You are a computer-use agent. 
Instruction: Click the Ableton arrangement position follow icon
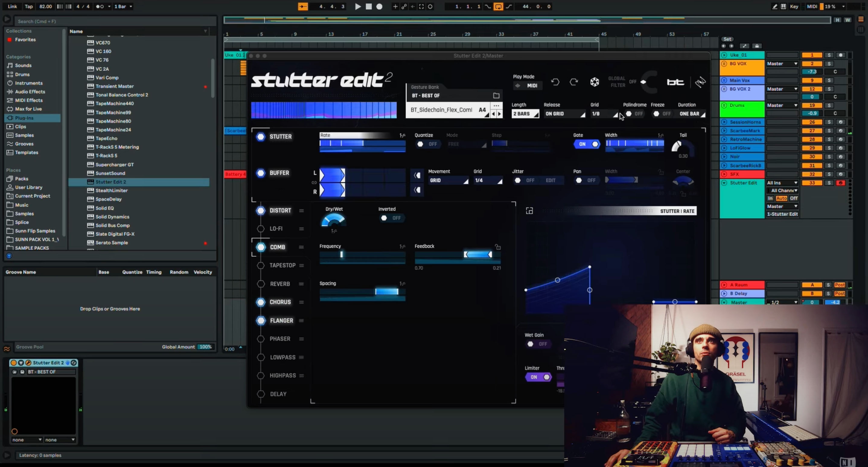tap(303, 6)
